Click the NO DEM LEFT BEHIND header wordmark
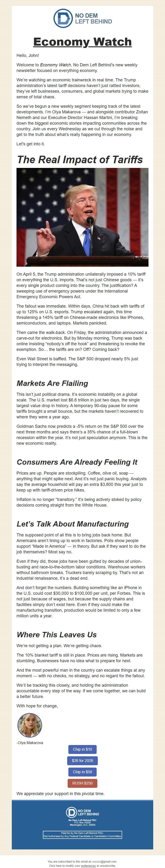This screenshot has width=165, height=868. point(94,19)
